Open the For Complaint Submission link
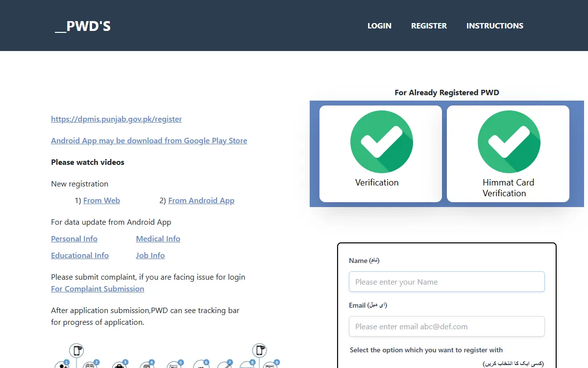 point(98,289)
